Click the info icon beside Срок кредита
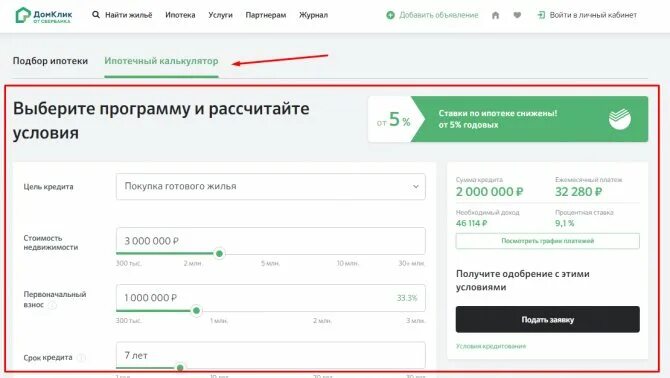 click(82, 357)
